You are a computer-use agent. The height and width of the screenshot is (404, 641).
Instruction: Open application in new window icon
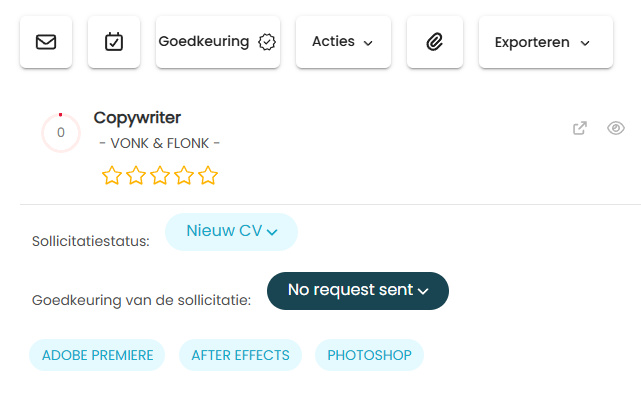580,128
